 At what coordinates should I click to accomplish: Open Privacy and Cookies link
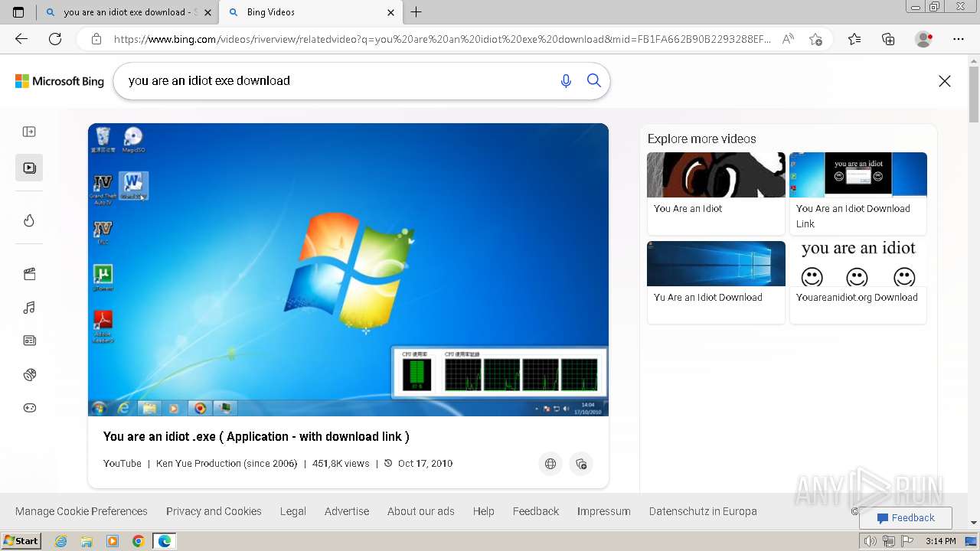click(x=214, y=511)
